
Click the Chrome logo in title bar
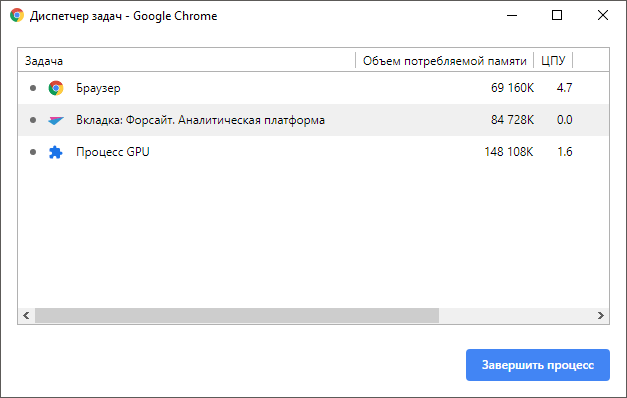point(17,16)
